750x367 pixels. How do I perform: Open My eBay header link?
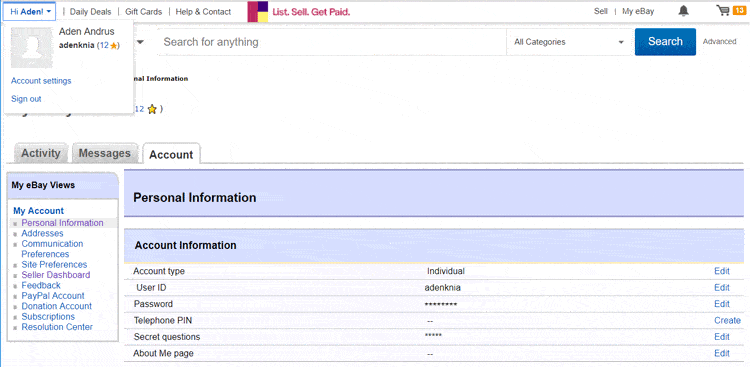[x=638, y=11]
